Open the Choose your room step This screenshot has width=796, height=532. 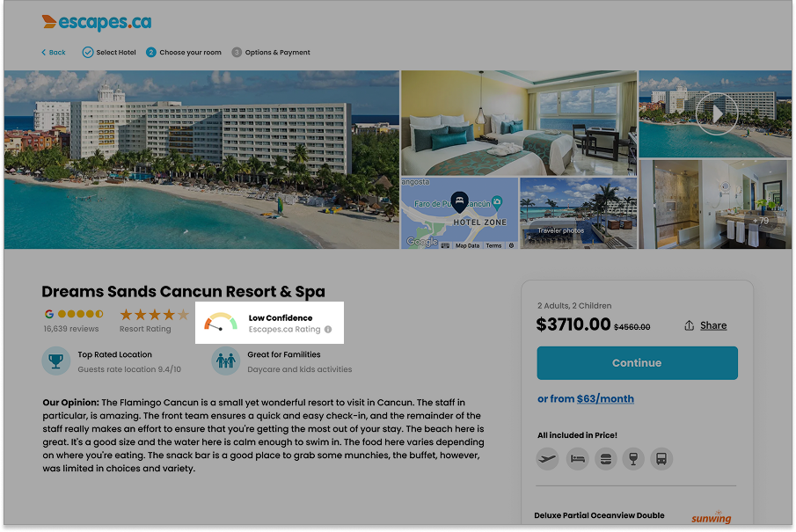pos(184,52)
